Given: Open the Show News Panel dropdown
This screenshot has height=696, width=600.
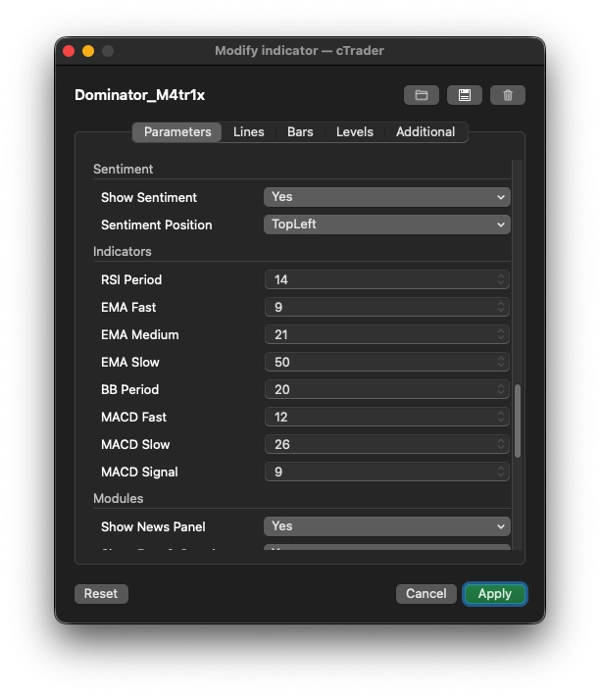Looking at the screenshot, I should coord(387,526).
